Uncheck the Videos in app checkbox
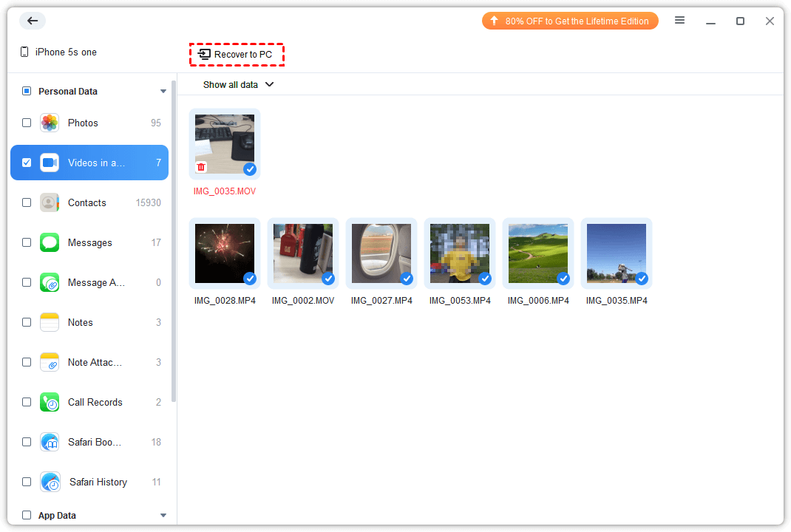 (x=27, y=163)
